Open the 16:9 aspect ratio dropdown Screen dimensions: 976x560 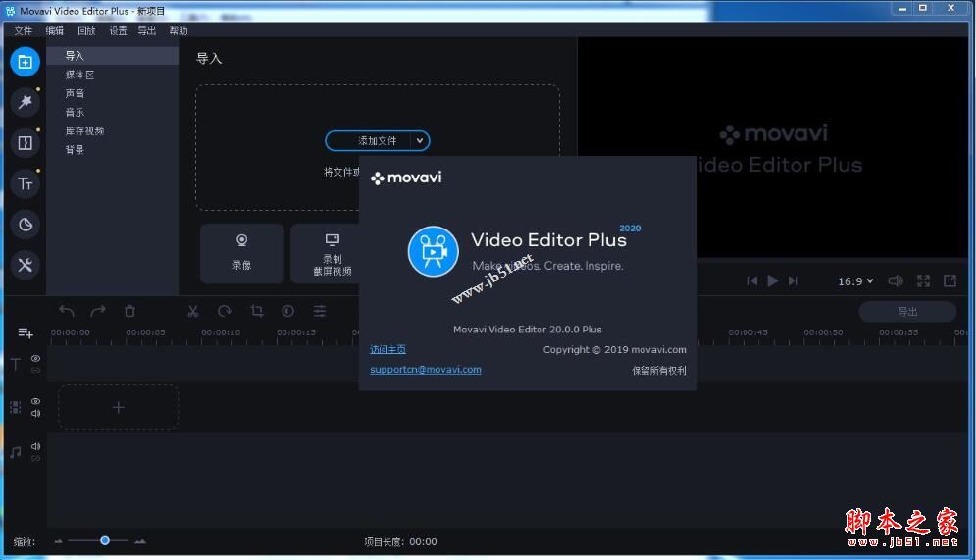(x=855, y=281)
